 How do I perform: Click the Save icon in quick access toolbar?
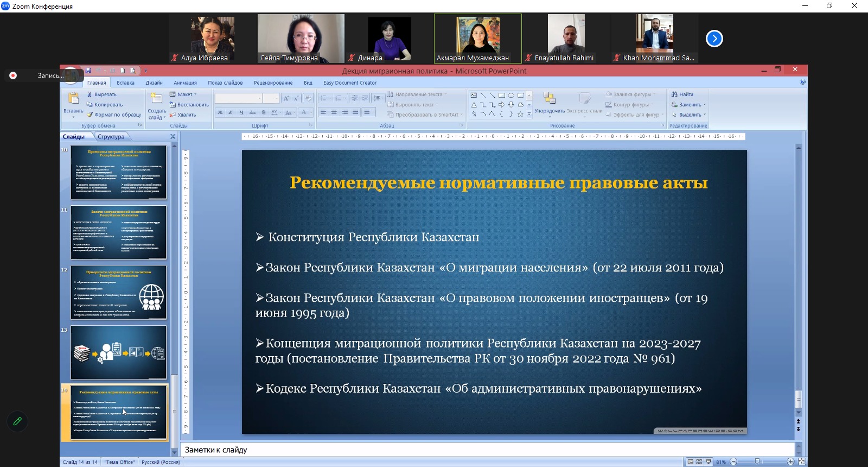[88, 71]
